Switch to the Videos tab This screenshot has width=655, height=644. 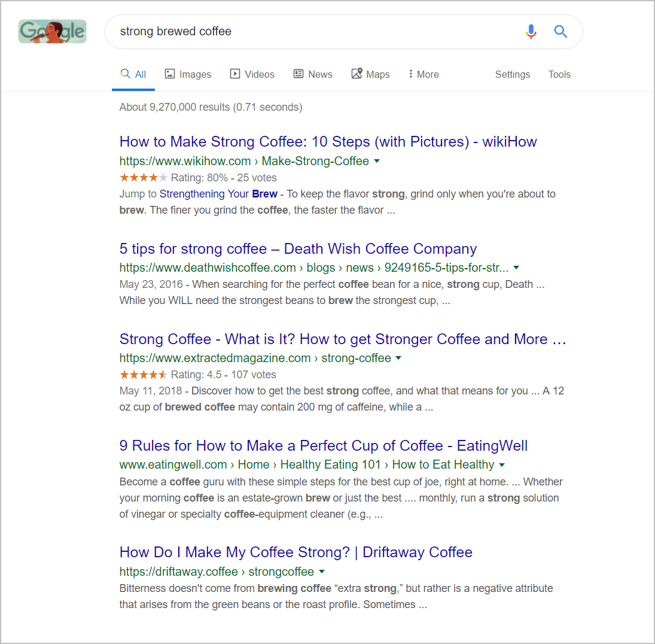click(252, 74)
